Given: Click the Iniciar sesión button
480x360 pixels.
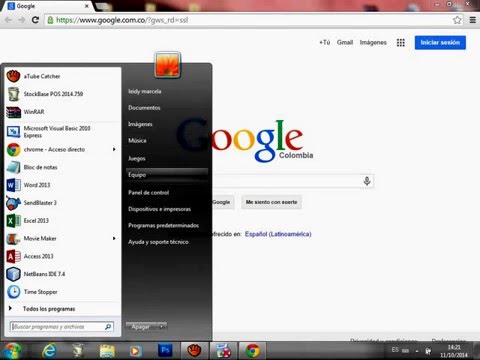Looking at the screenshot, I should click(440, 43).
